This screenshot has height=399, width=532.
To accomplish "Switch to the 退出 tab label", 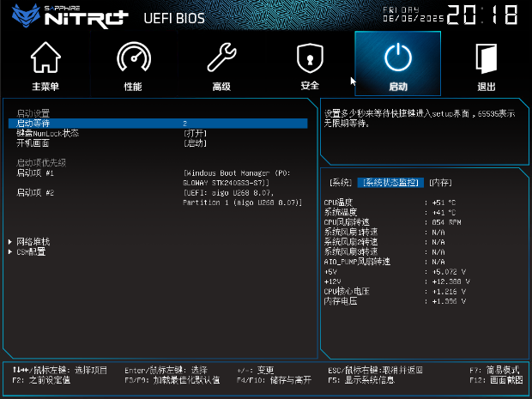I will 487,87.
